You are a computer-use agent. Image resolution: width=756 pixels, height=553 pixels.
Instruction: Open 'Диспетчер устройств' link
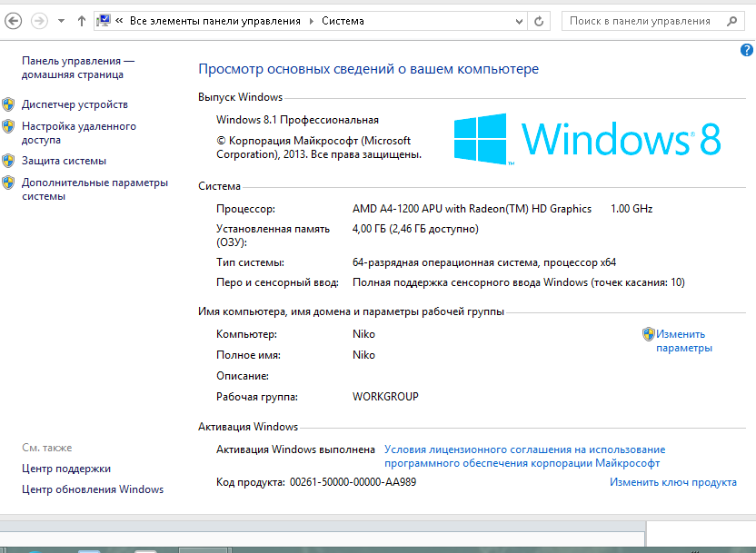75,104
